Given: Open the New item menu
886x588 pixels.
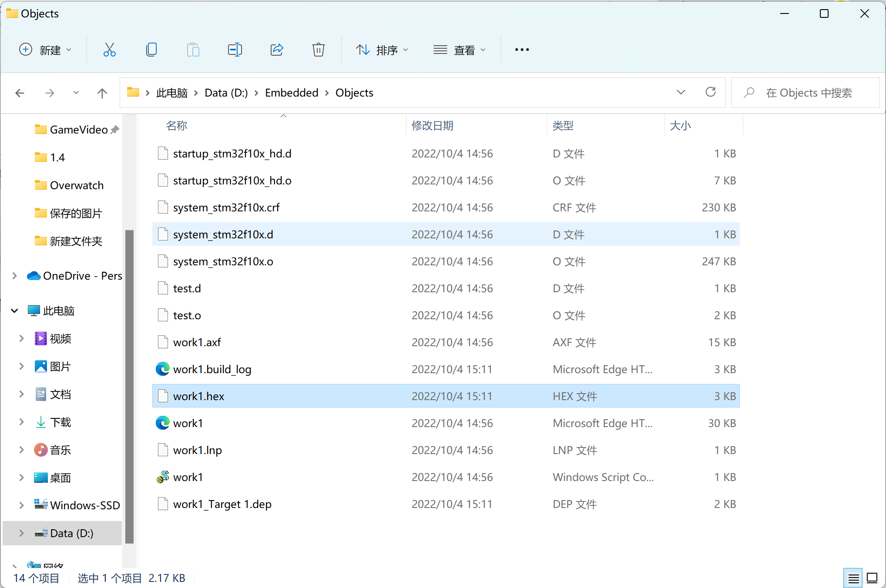Looking at the screenshot, I should point(45,50).
